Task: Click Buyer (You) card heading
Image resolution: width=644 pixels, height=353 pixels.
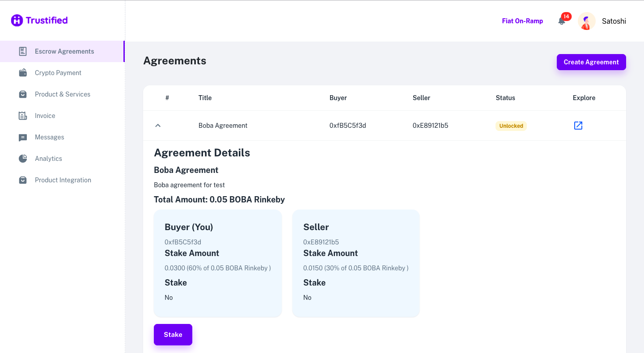Action: 189,227
